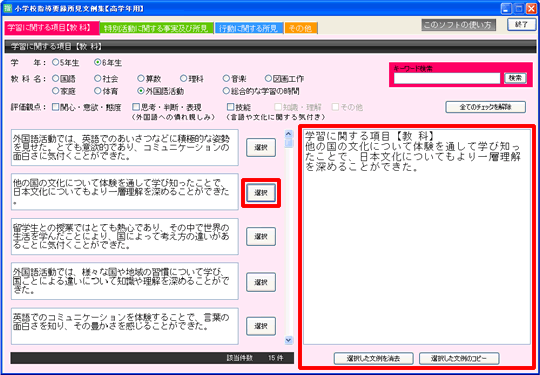Image resolution: width=540 pixels, height=375 pixels.
Task: Click 選択 for the 留学生との授業 example
Action: tap(261, 237)
